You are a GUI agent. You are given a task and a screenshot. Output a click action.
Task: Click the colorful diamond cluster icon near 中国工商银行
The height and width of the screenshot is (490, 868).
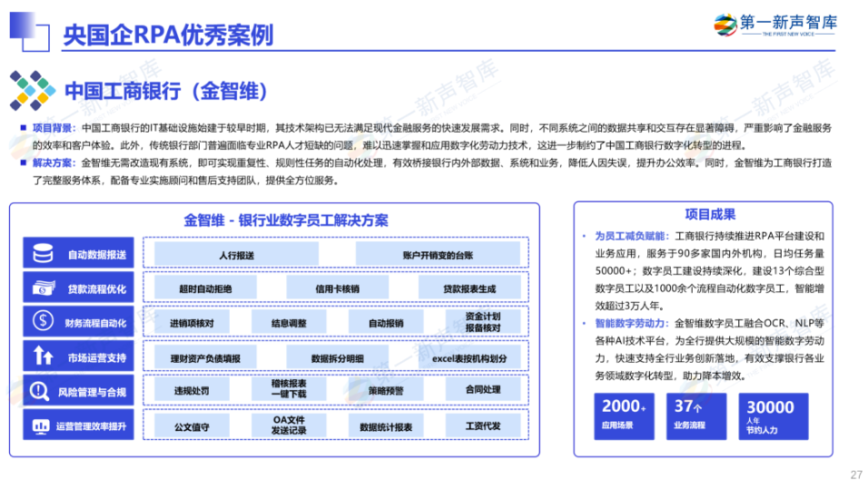click(32, 90)
